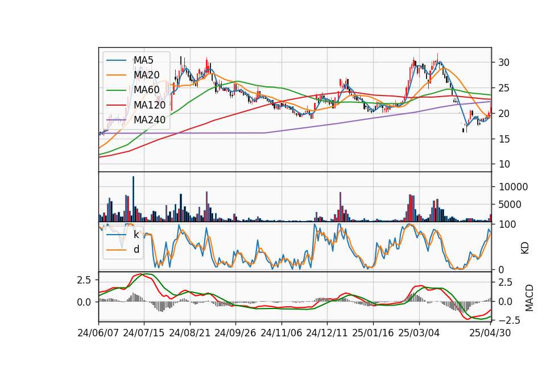Click the k legend label in KD panel
This screenshot has width=546, height=392.
pyautogui.click(x=136, y=235)
